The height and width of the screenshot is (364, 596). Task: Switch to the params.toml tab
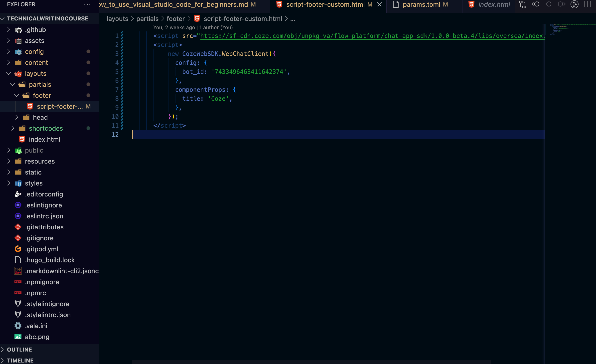421,4
